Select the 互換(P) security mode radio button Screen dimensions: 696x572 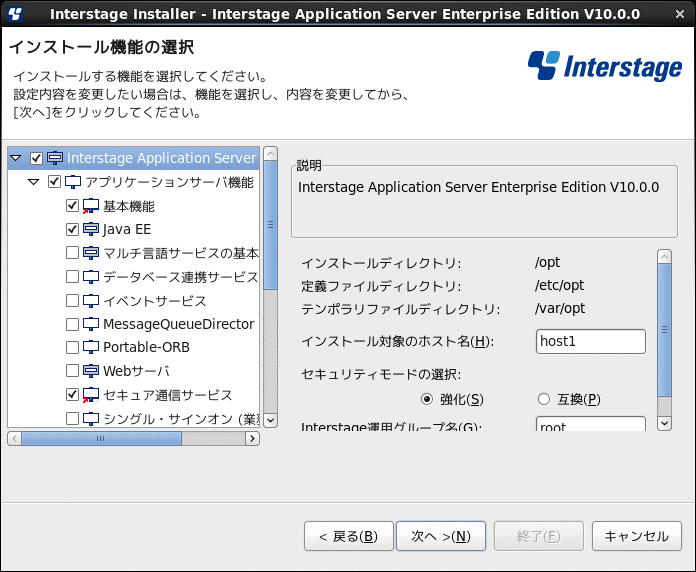tap(544, 399)
